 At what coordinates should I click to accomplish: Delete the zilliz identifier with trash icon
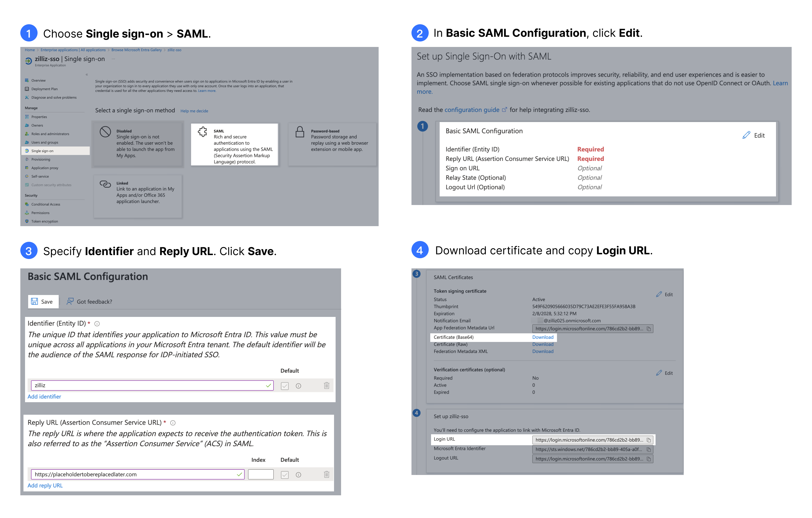(x=326, y=386)
